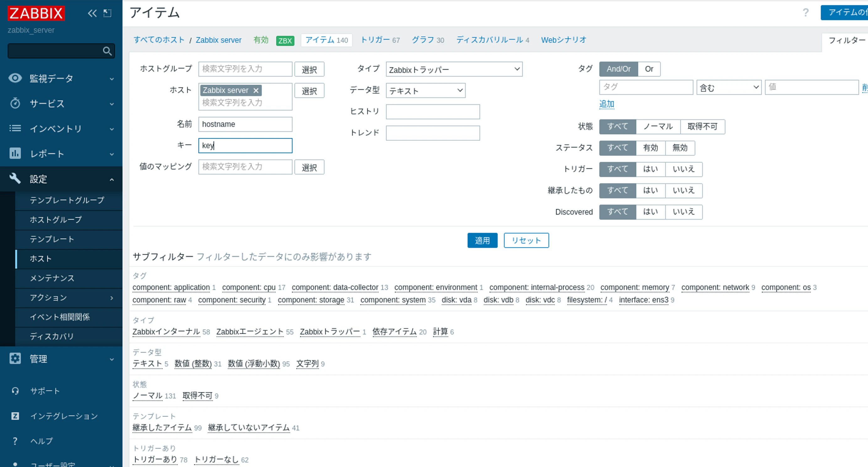The height and width of the screenshot is (467, 868).
Task: Filter by Zabbixエージェント type
Action: [x=250, y=332]
